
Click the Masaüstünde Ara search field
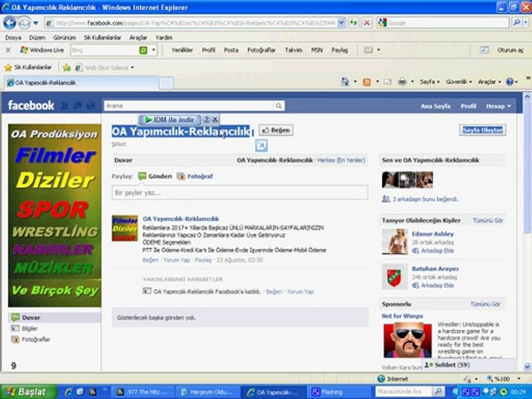point(404,392)
